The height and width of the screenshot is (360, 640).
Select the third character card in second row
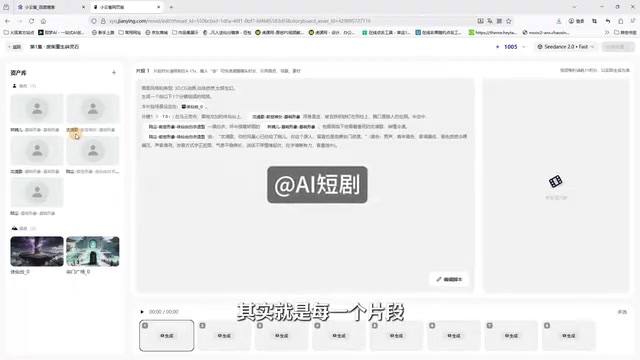[x=37, y=151]
